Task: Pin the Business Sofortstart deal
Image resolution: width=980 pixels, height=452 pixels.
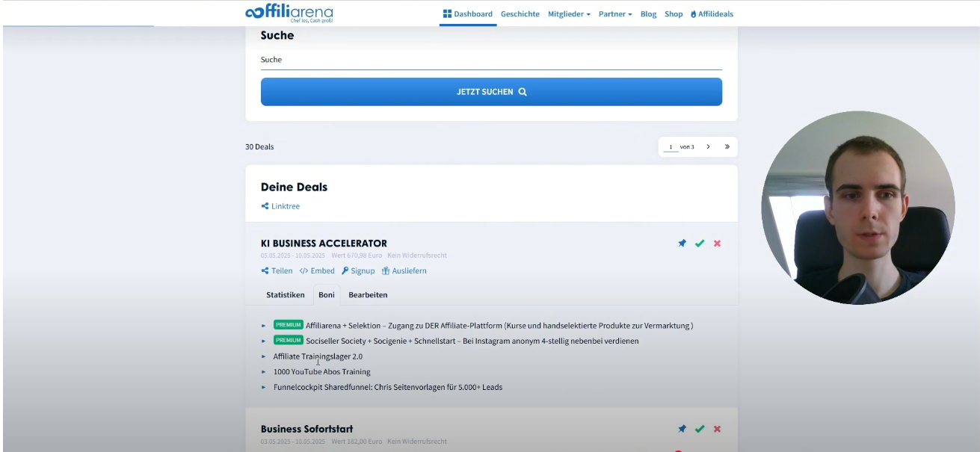Action: (682, 429)
